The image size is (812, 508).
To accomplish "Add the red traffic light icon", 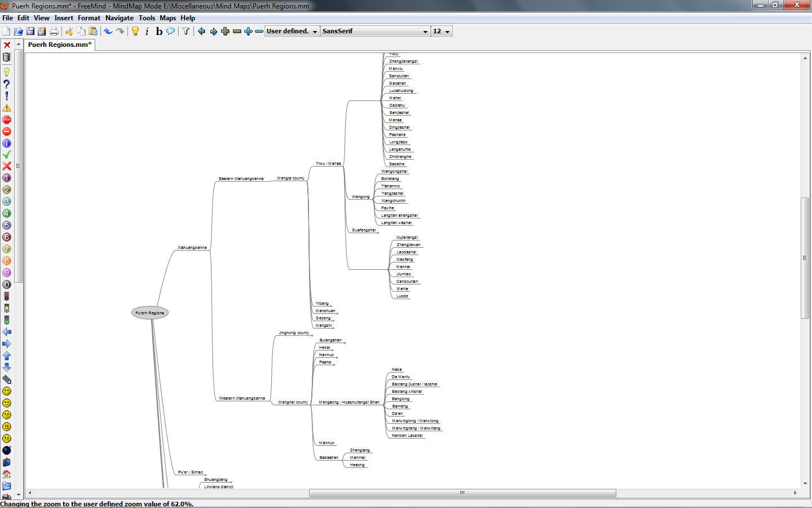I will tap(7, 296).
